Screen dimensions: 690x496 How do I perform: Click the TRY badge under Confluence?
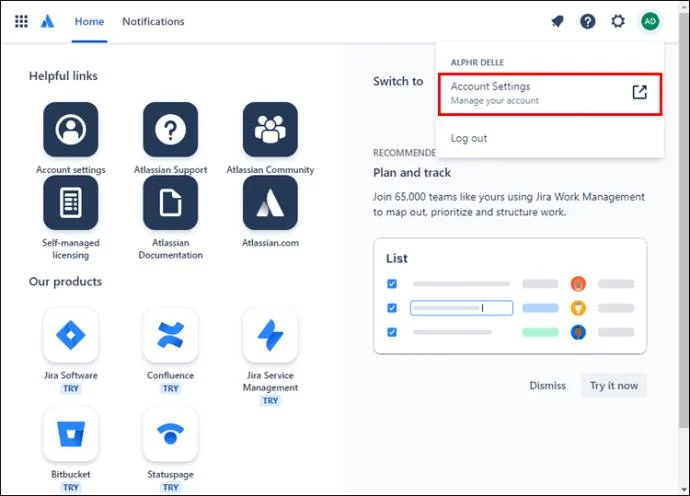coord(170,388)
